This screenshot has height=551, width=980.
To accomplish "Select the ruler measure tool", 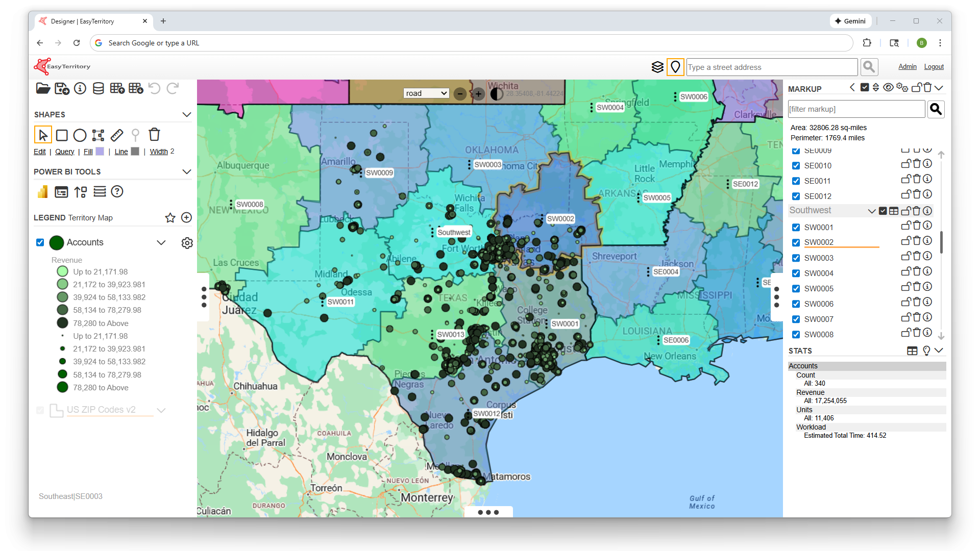I will point(117,135).
